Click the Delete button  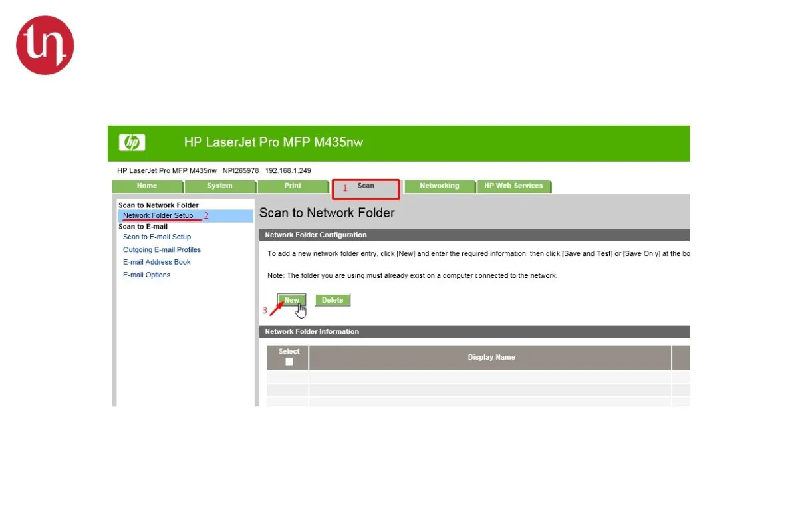tap(332, 300)
